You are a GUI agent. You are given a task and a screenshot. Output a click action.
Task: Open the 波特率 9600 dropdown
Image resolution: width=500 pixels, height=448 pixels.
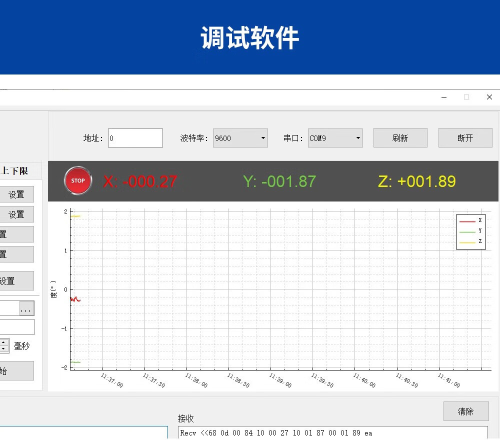[240, 138]
